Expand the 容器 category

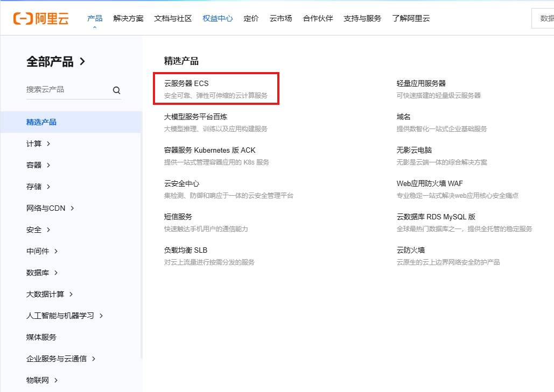38,165
